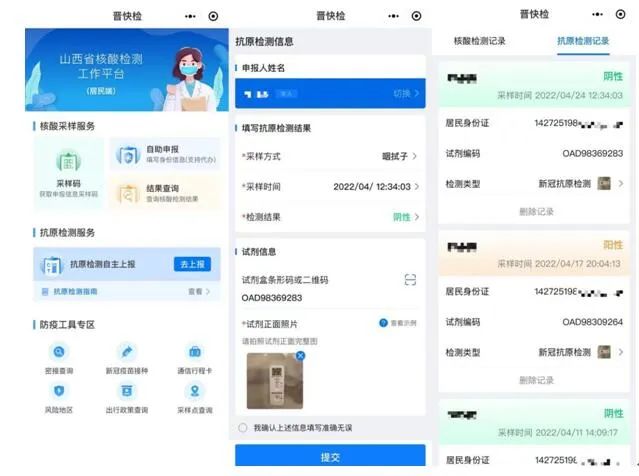Click the 晋快检 title in the left panel
This screenshot has height=476, width=639.
click(x=127, y=16)
